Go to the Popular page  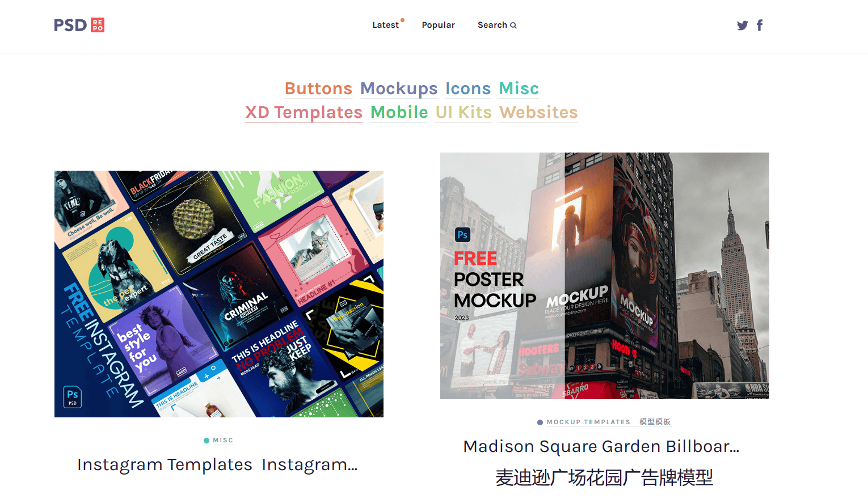(438, 25)
